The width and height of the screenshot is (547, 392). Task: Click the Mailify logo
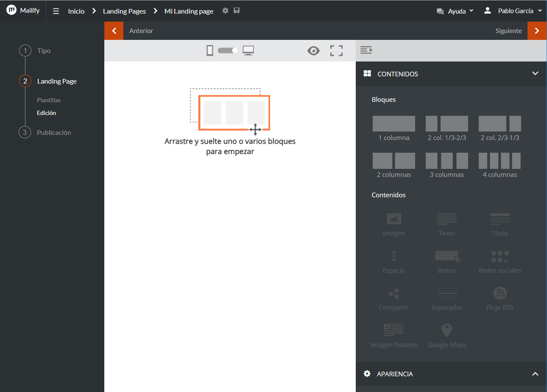23,11
